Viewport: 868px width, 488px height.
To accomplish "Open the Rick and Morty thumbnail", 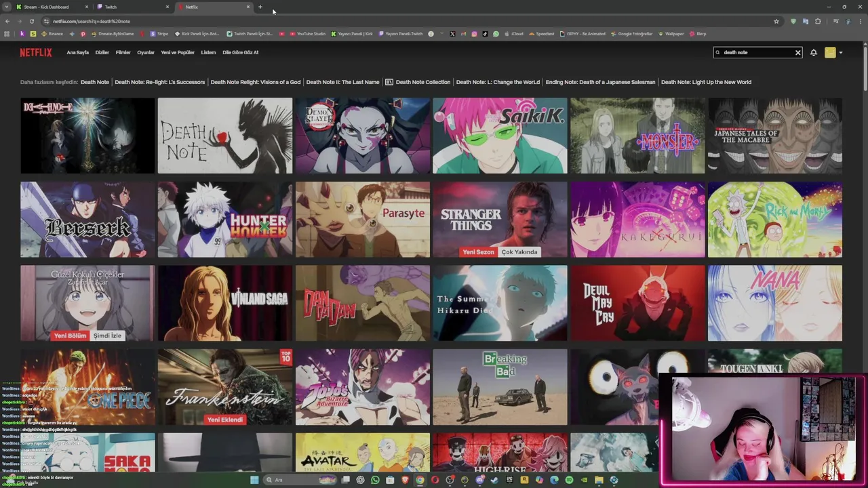I will click(x=775, y=220).
